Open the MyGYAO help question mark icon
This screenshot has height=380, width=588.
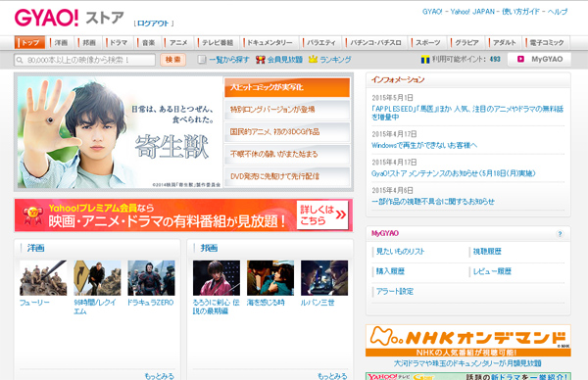[560, 234]
